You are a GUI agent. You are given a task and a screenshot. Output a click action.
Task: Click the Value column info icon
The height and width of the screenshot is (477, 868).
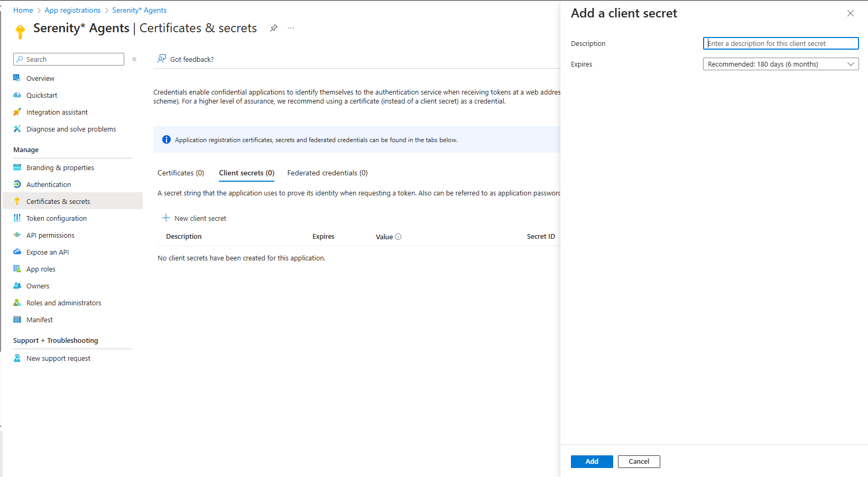(398, 237)
